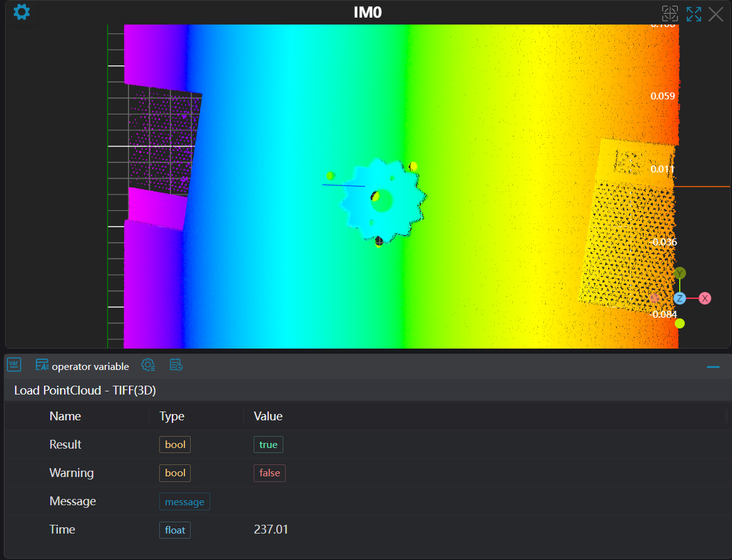Image resolution: width=732 pixels, height=560 pixels.
Task: Click the var variables icon
Action: pos(14,365)
